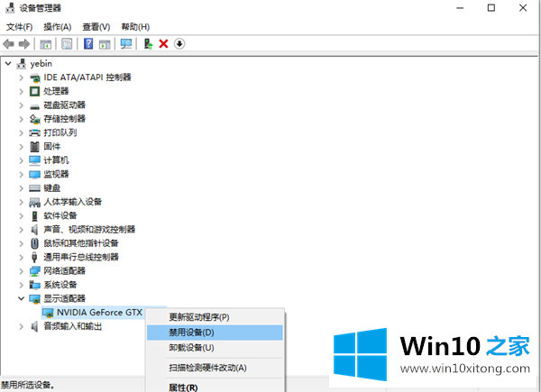This screenshot has height=392, width=541.
Task: Click the yebin computer root icon
Action: pyautogui.click(x=22, y=64)
